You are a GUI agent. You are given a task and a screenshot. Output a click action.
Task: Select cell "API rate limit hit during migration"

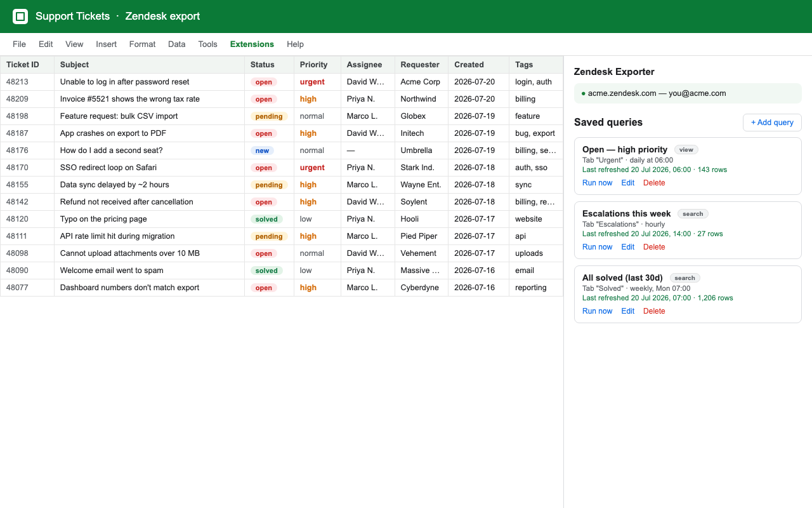point(150,236)
